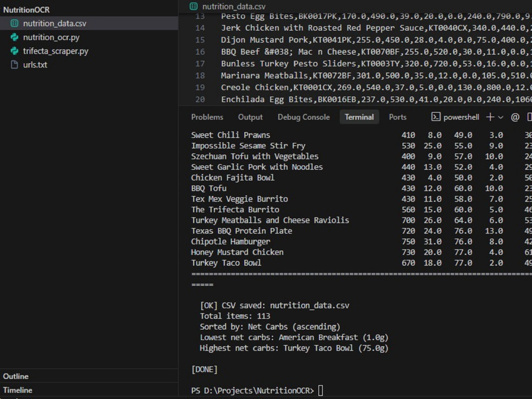Click the 'Creole Chicken' CSV line

pos(376,87)
